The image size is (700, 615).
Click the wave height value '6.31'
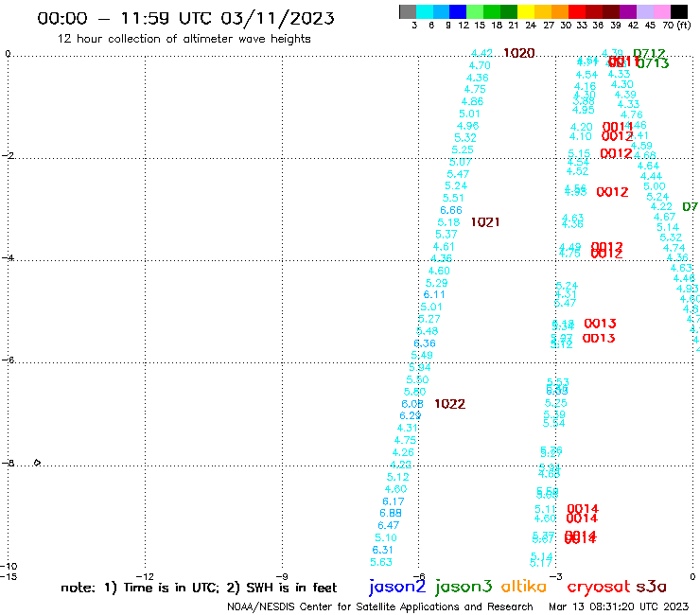click(x=382, y=550)
